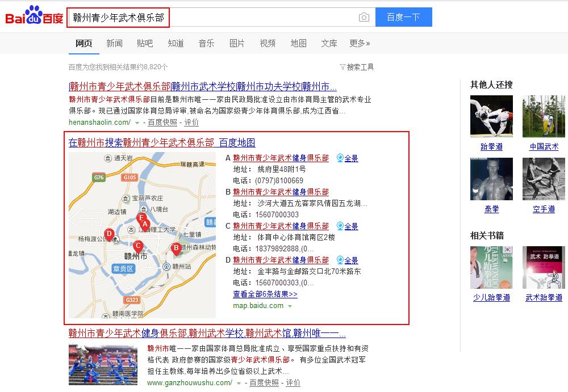Click 武术跆拳道 book cover
Screen dimensions: 568x392
[x=544, y=268]
